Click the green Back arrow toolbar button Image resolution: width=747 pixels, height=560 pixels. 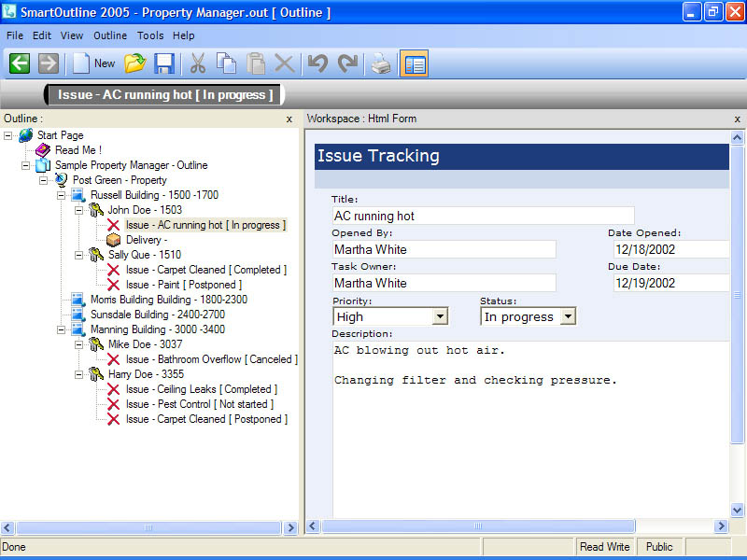(20, 63)
